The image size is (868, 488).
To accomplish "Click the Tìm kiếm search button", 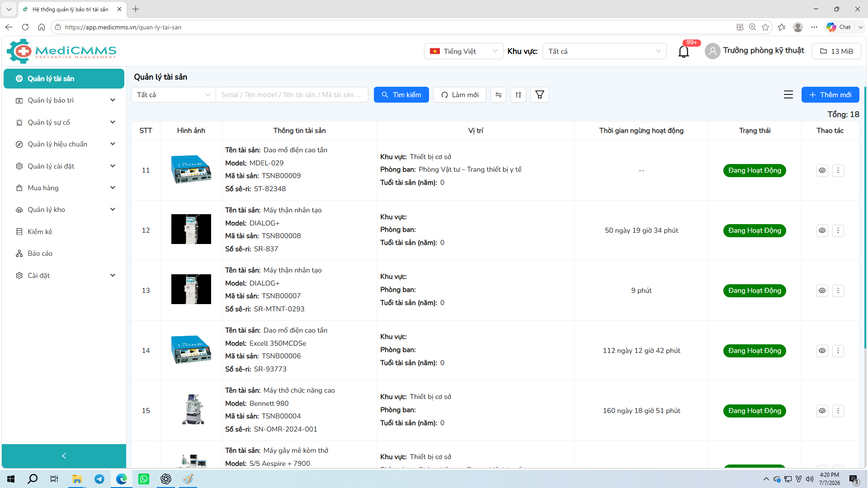I will click(401, 95).
